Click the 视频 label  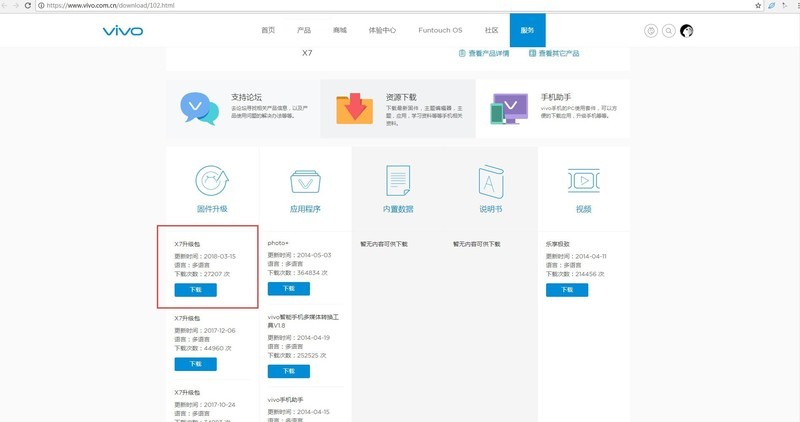[584, 209]
